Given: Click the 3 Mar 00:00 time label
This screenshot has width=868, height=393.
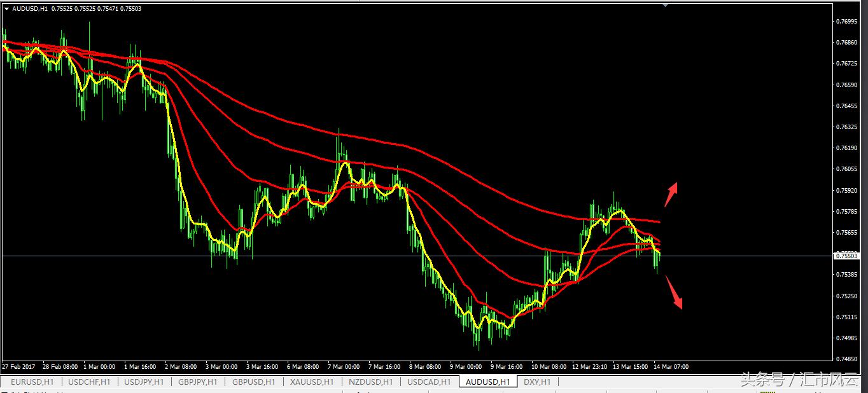Looking at the screenshot, I should point(221,366).
